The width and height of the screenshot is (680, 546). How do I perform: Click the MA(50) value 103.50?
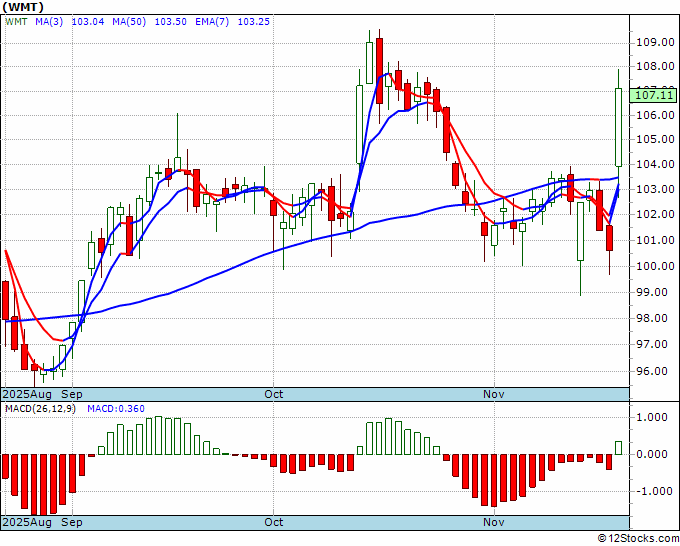pos(170,22)
